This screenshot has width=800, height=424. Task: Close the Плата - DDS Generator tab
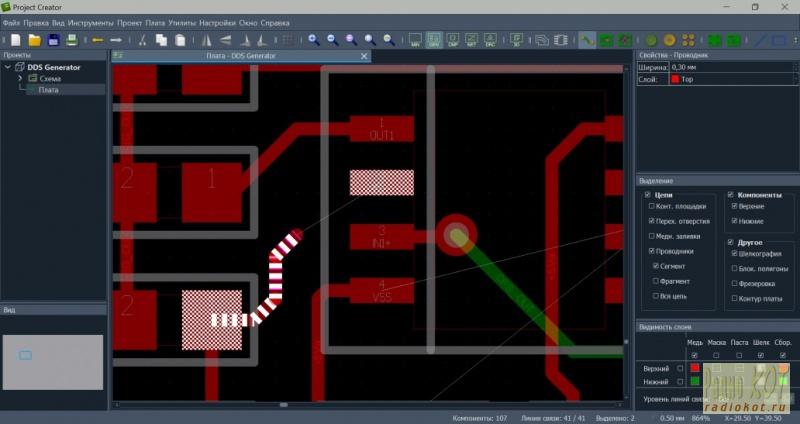tap(363, 56)
